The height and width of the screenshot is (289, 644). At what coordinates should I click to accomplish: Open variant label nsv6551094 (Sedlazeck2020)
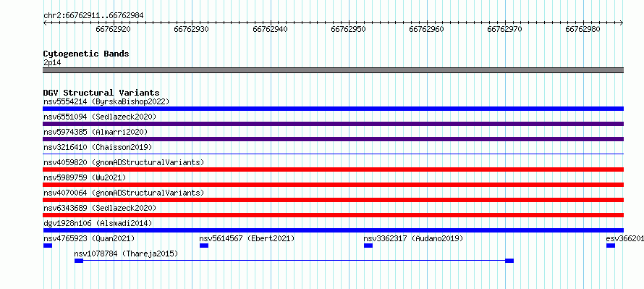[x=100, y=117]
